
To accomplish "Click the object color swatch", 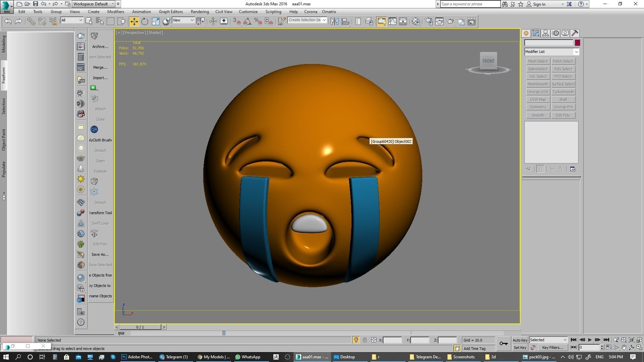I will coord(577,43).
